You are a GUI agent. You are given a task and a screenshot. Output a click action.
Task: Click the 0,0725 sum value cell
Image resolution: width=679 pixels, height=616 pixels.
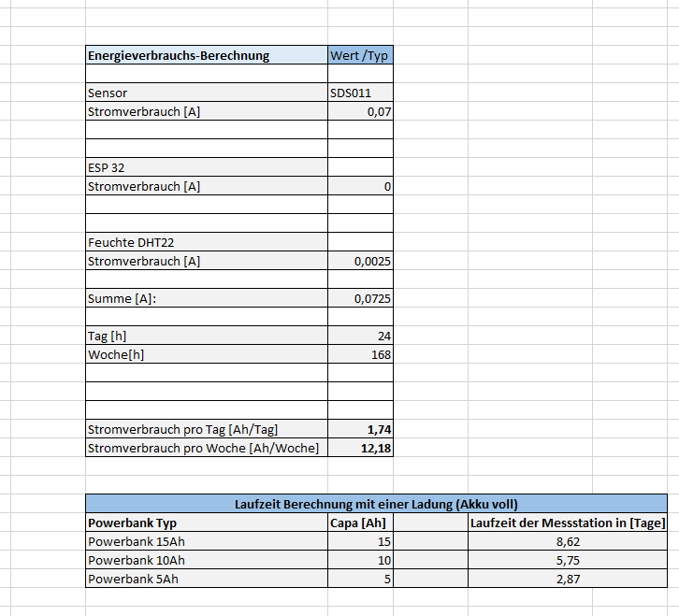pyautogui.click(x=360, y=298)
